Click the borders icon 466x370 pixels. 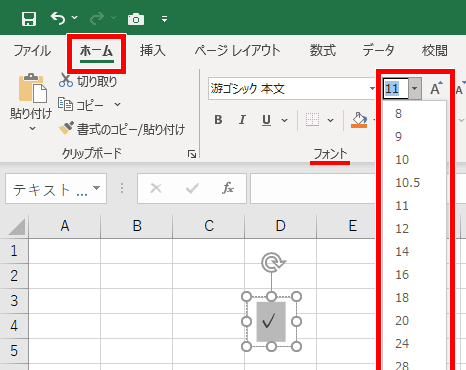click(x=312, y=120)
